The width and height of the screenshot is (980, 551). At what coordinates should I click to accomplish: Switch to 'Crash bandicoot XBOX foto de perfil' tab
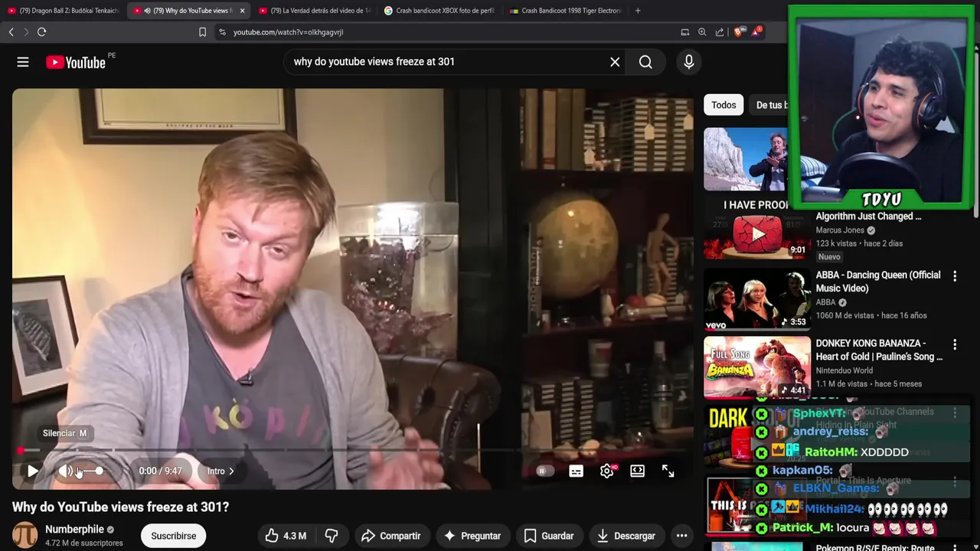click(439, 11)
